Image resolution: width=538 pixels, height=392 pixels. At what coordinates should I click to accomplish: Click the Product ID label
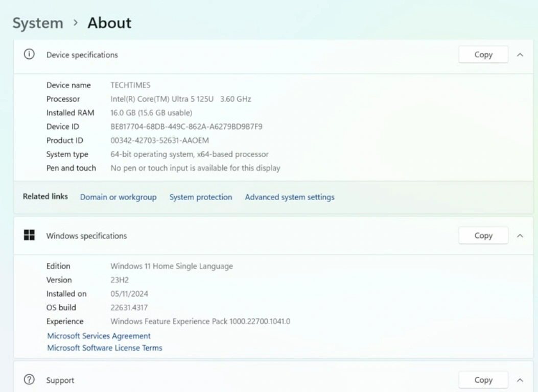tap(65, 140)
